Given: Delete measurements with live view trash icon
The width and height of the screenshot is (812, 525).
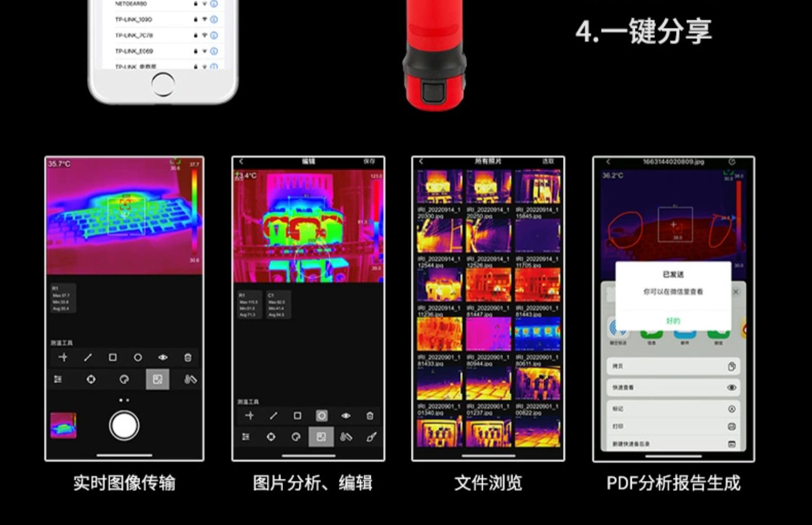Looking at the screenshot, I should pyautogui.click(x=188, y=357).
